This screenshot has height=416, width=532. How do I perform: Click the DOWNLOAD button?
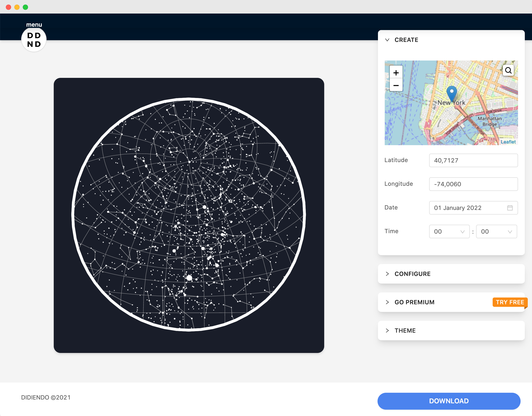coord(449,401)
